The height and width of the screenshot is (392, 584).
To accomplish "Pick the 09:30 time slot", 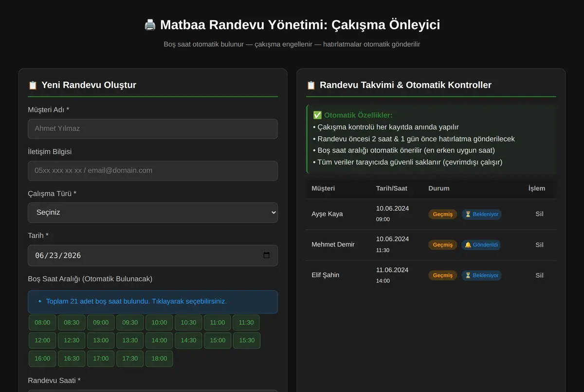I will point(130,322).
